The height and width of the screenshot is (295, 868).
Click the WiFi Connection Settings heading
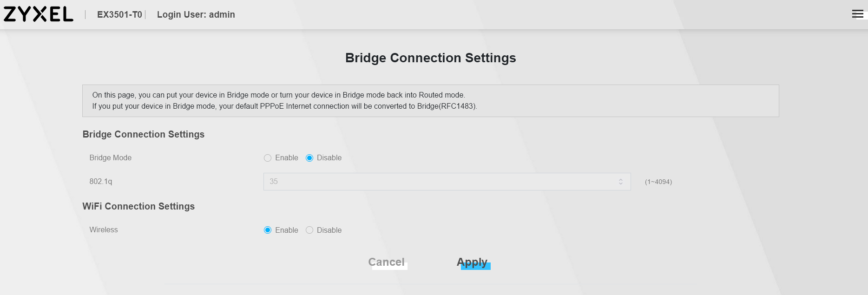pyautogui.click(x=138, y=206)
